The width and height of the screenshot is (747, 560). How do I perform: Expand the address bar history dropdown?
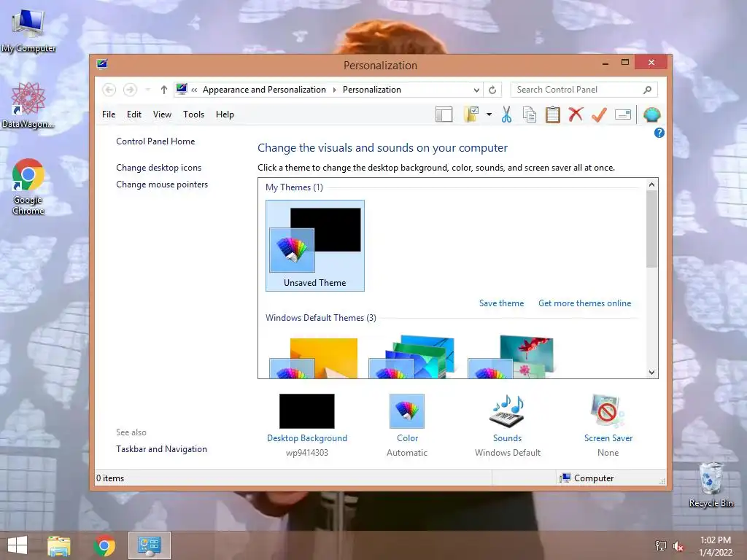(476, 90)
